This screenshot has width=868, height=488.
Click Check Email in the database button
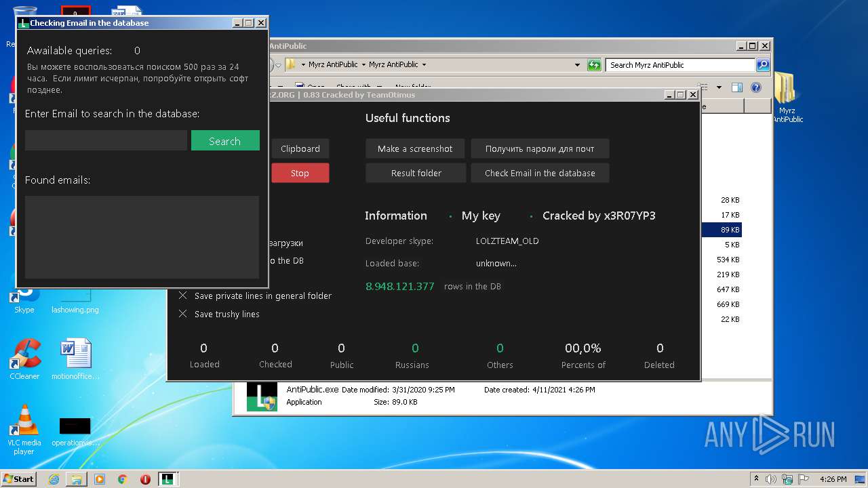pyautogui.click(x=540, y=173)
